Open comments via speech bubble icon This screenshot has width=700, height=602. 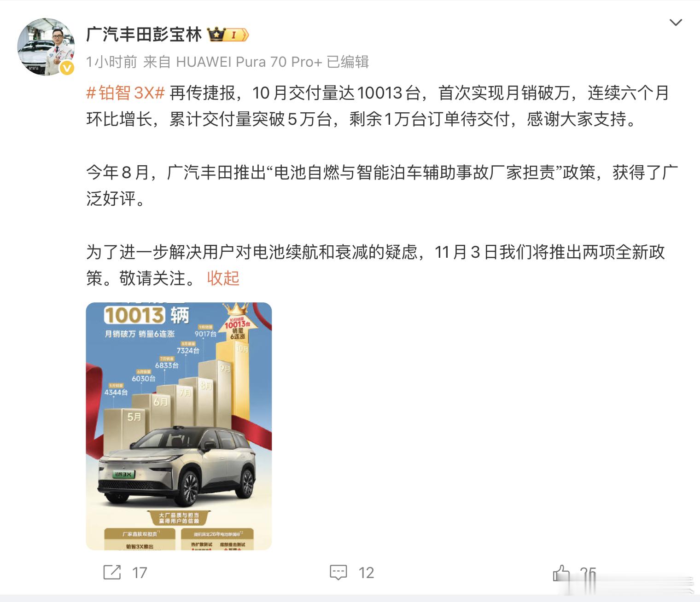338,573
